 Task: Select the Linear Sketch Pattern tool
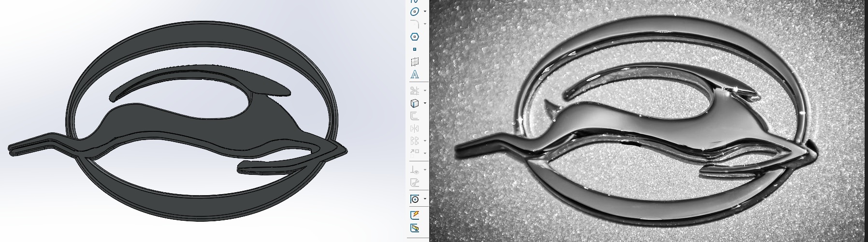tap(414, 141)
